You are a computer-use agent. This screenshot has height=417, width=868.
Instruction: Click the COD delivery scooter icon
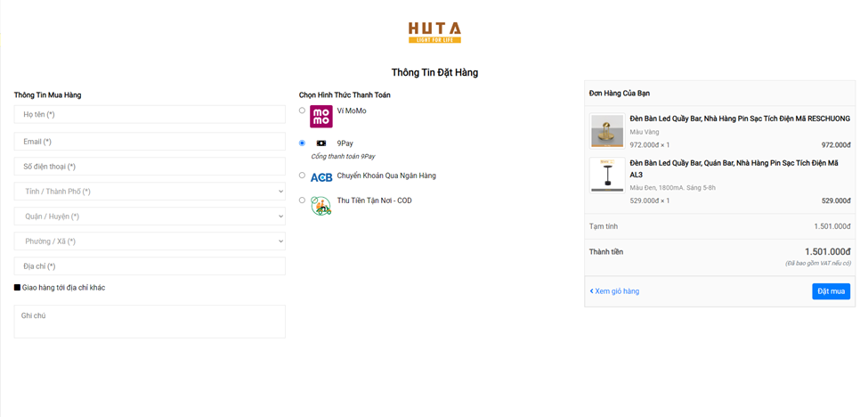[320, 206]
